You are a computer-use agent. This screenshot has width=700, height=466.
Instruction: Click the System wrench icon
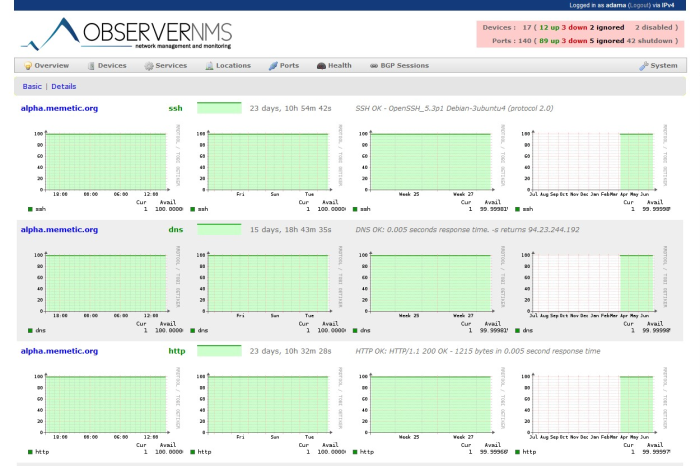[644, 66]
